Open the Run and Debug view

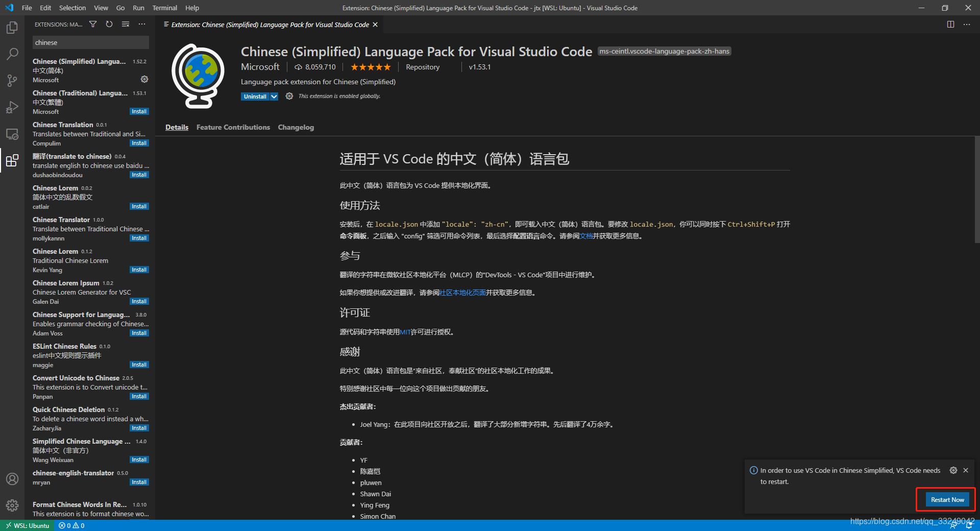coord(12,107)
